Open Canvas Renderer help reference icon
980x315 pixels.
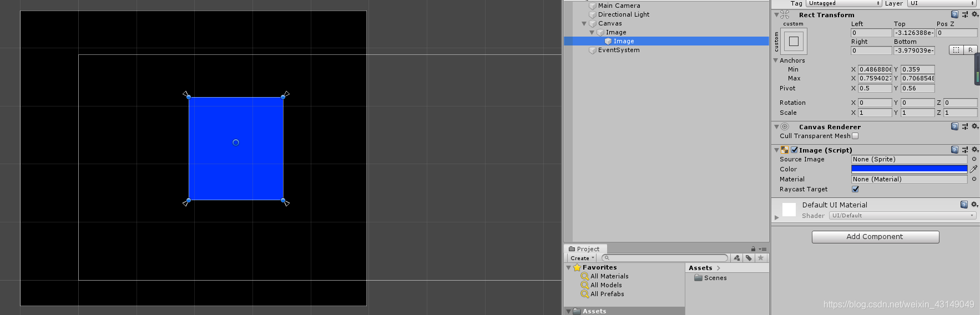[954, 126]
